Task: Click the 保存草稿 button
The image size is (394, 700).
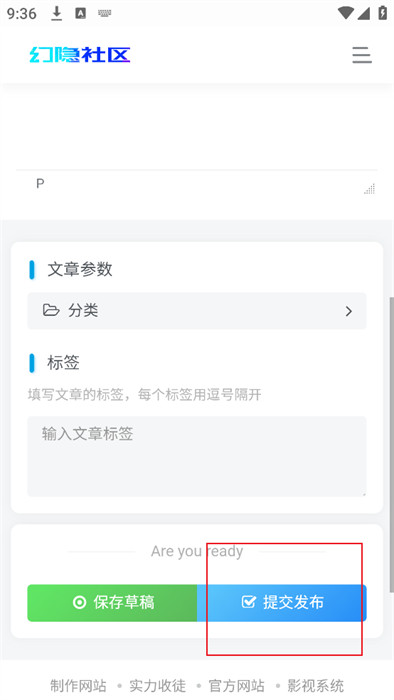Action: coord(112,603)
